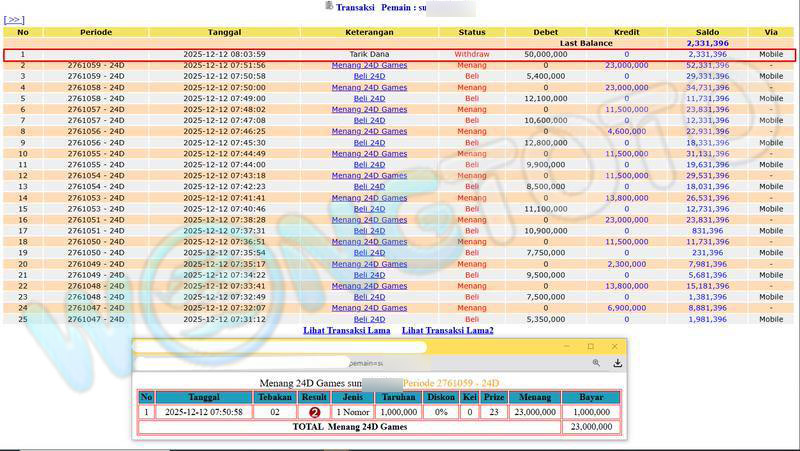This screenshot has width=800, height=451.
Task: Open Beli 24D link in row 25
Action: tap(369, 319)
